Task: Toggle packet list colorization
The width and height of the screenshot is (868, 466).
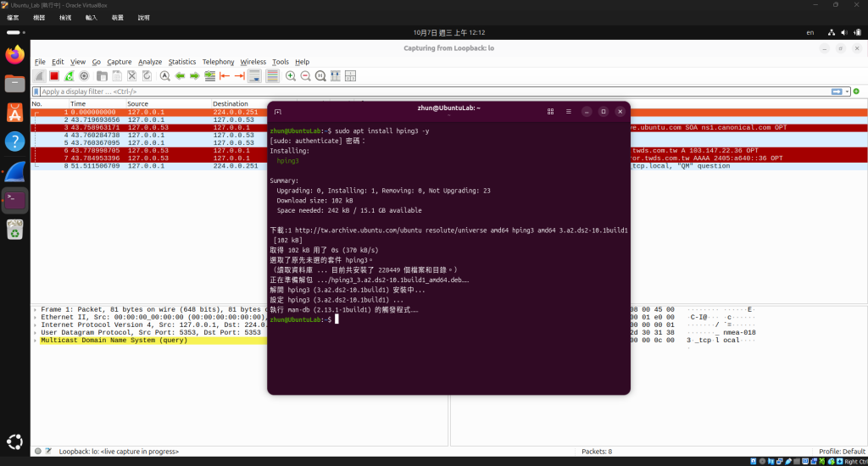Action: point(272,75)
